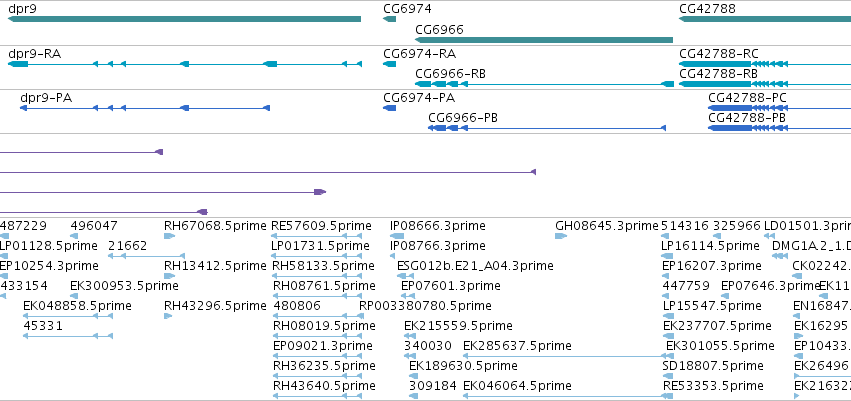Click transcript CG6966-RB label
Viewport: 851px width, 401px height.
point(450,74)
